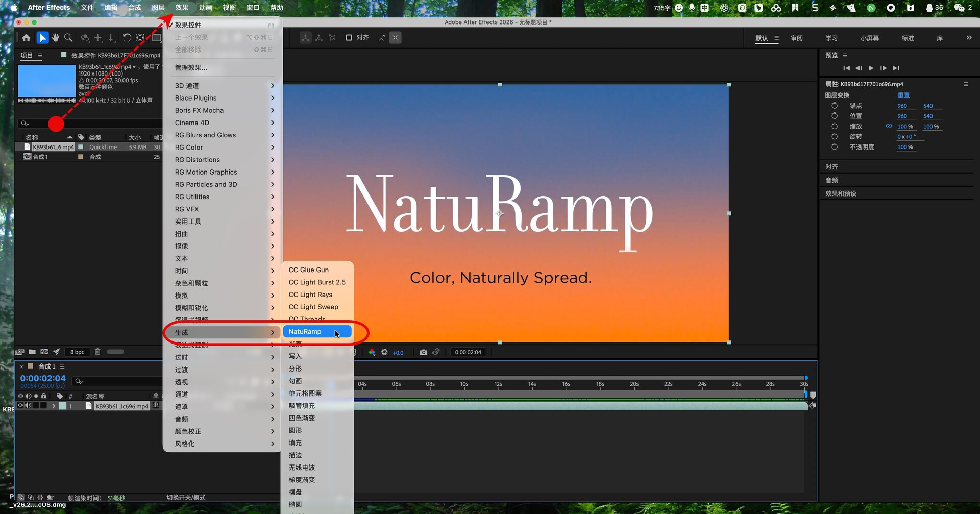
Task: Show more workspaces with double chevron
Action: click(x=969, y=38)
